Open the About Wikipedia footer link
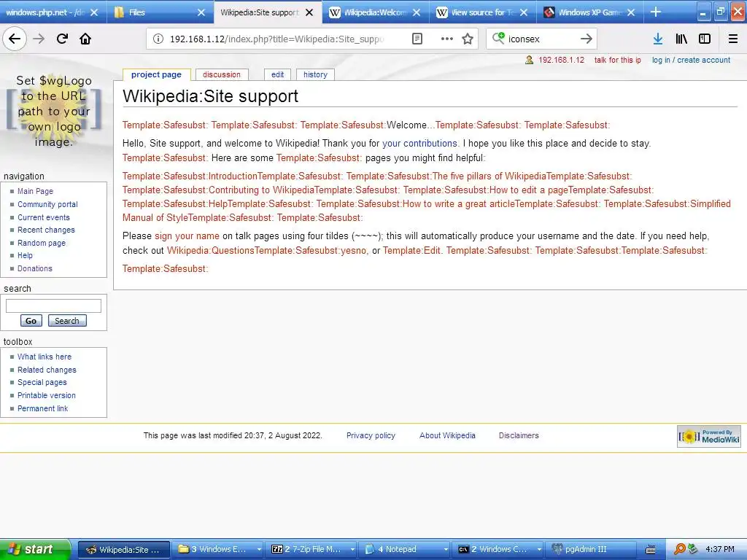This screenshot has width=747, height=560. point(447,435)
